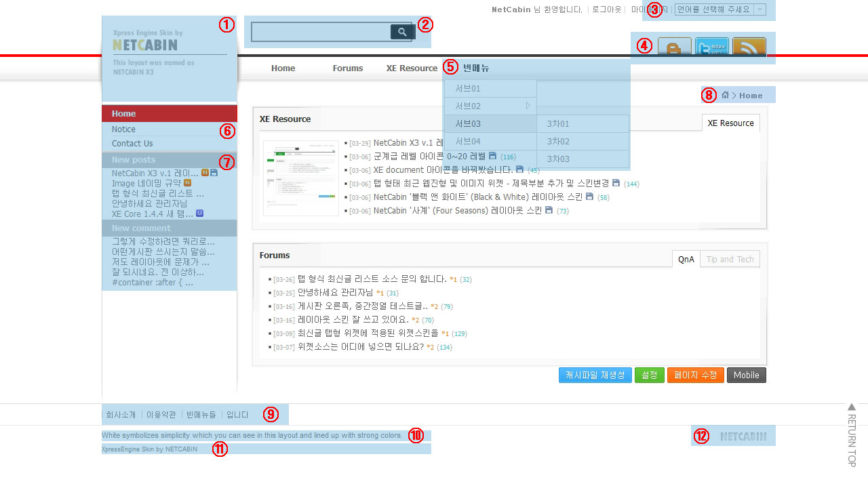Open sidebar comment #container :after

tap(153, 282)
